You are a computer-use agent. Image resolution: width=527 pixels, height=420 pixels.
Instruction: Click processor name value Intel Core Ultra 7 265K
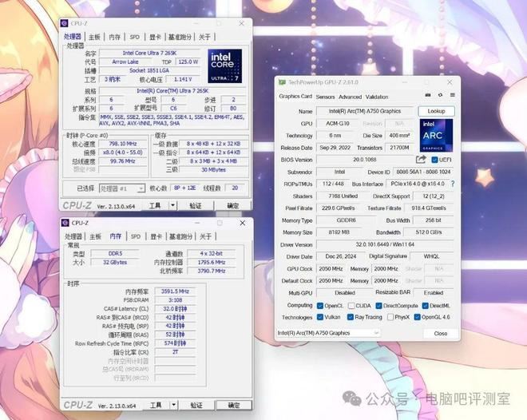tap(149, 53)
